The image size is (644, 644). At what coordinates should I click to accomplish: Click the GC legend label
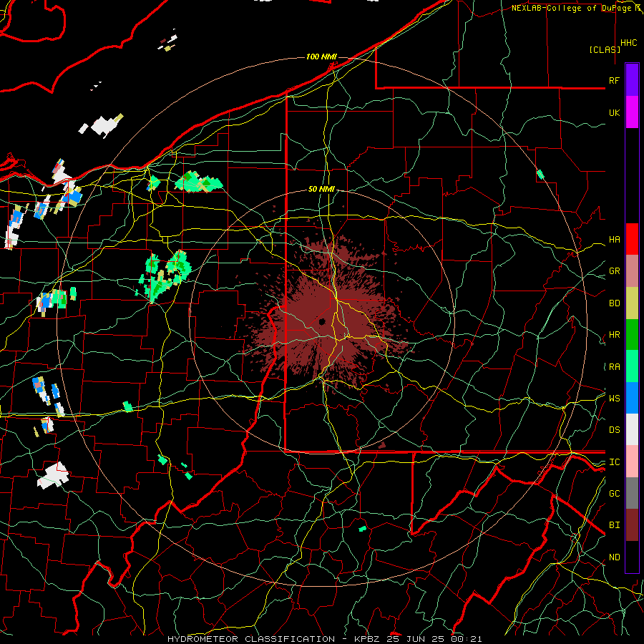614,494
